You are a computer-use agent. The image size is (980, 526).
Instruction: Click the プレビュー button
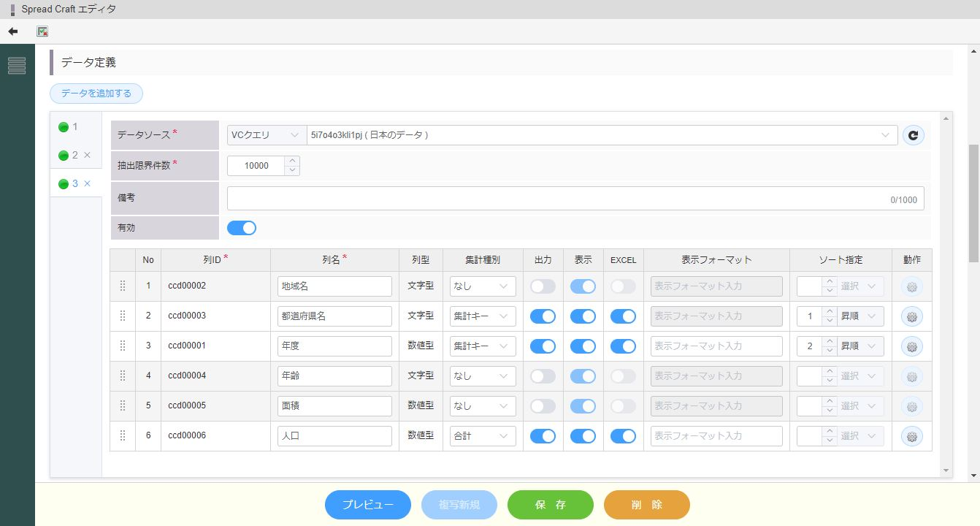pos(368,505)
